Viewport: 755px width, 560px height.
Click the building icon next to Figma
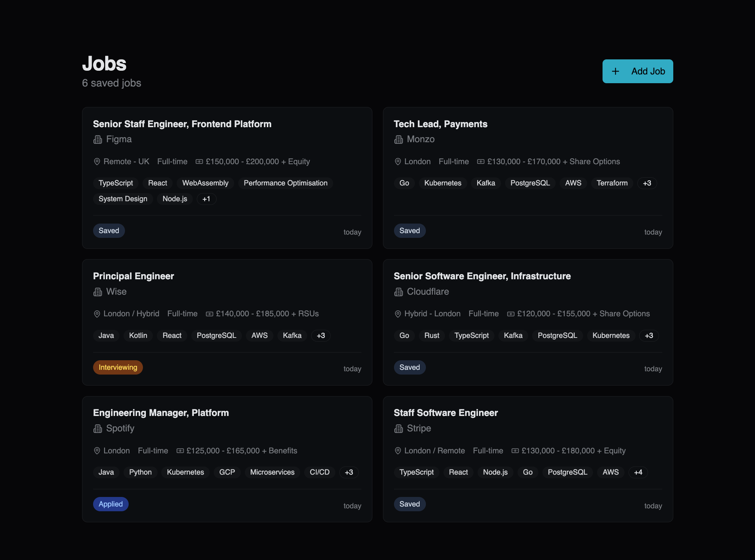97,140
